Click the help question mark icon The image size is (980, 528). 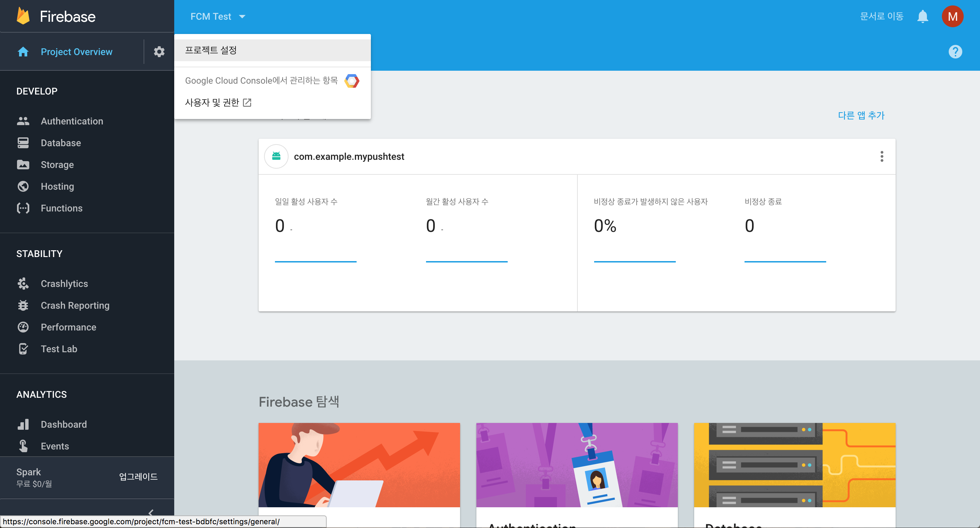[955, 52]
